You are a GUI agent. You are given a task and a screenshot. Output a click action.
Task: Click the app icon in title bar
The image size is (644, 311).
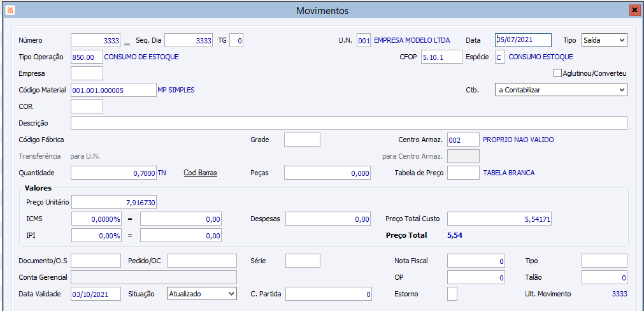(x=10, y=11)
